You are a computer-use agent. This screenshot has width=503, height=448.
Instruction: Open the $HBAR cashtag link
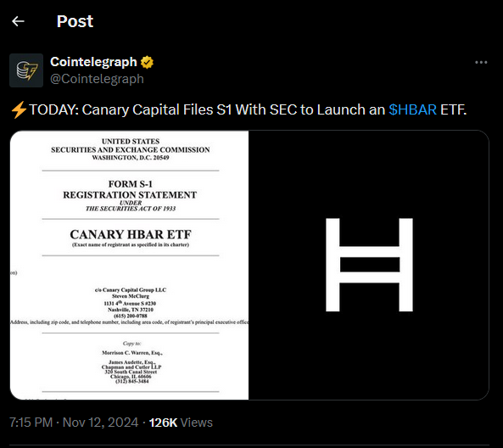[412, 109]
